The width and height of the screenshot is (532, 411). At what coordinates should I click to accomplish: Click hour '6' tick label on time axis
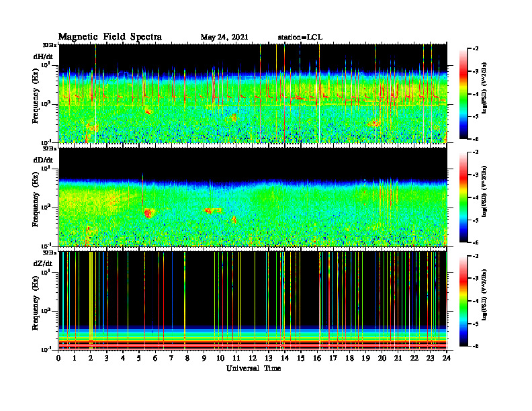click(155, 358)
